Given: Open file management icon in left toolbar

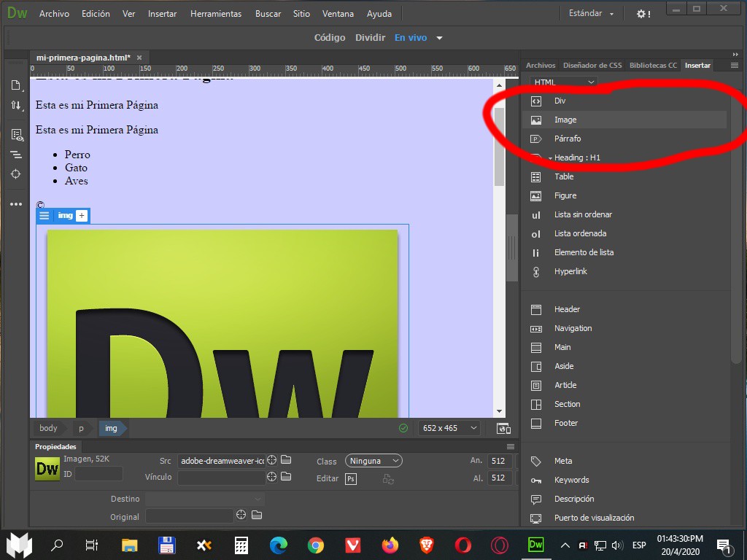Looking at the screenshot, I should pos(16,86).
